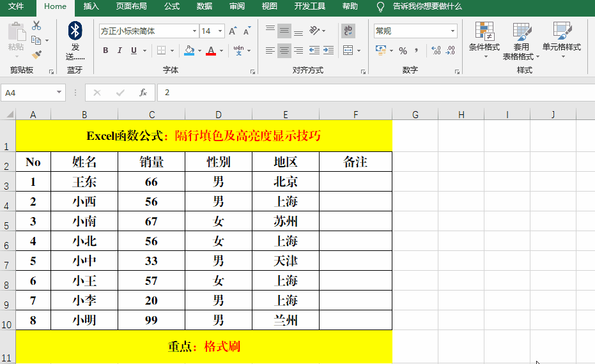The width and height of the screenshot is (595, 364).
Task: Select cell containing 小南
Action: pos(84,222)
